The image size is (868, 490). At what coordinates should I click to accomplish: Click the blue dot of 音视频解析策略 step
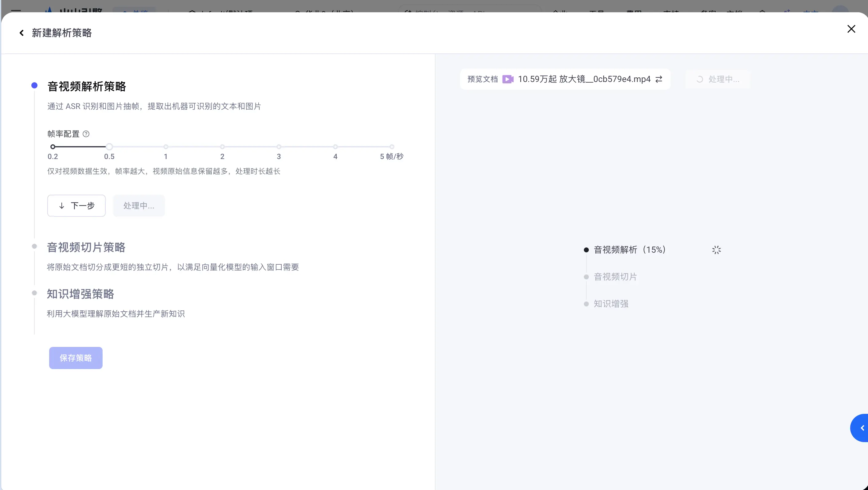pos(34,86)
